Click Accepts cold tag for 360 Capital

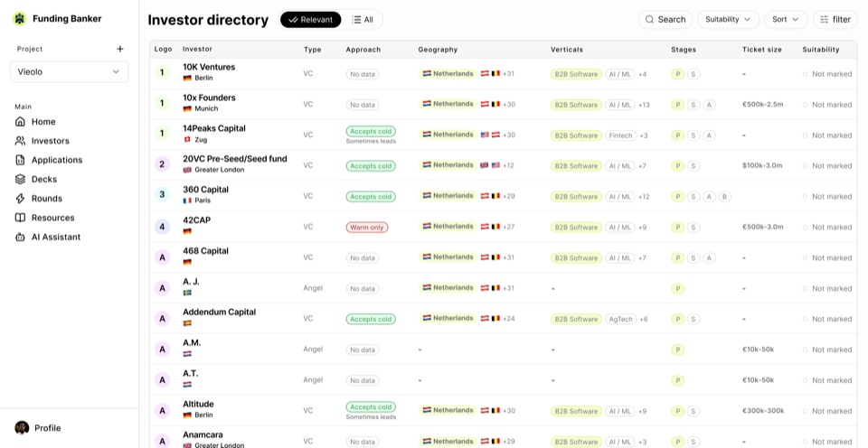point(371,196)
